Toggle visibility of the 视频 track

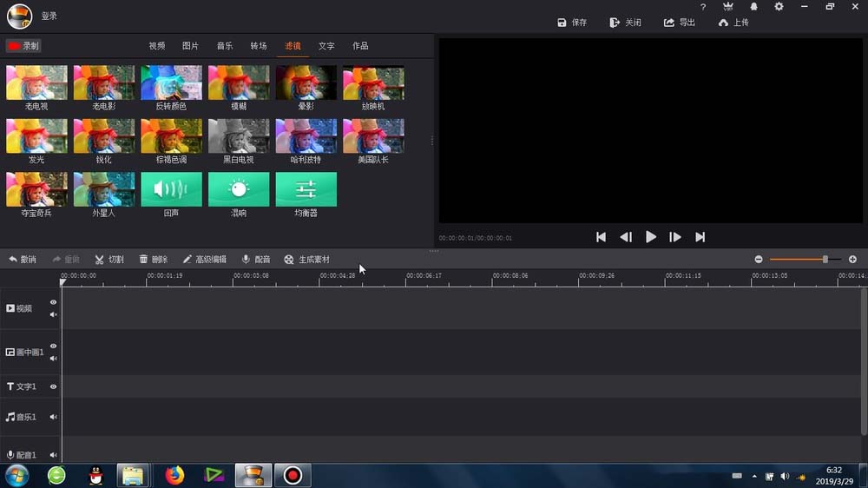[53, 302]
